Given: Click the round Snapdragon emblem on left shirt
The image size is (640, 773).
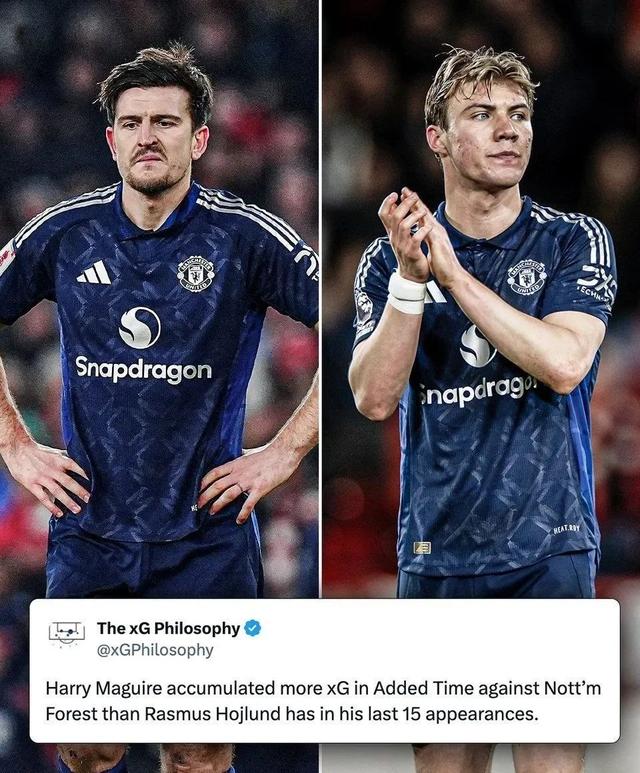Looking at the screenshot, I should pos(140,328).
